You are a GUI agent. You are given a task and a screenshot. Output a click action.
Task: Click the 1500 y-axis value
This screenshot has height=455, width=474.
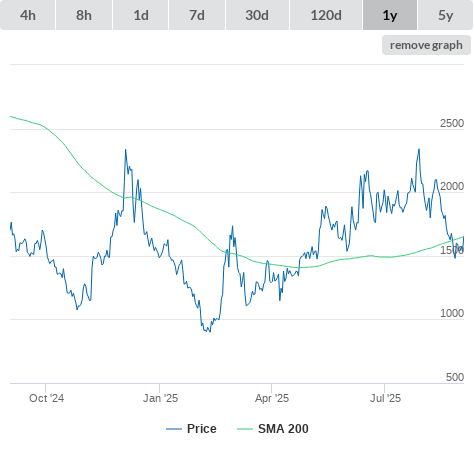(x=452, y=250)
